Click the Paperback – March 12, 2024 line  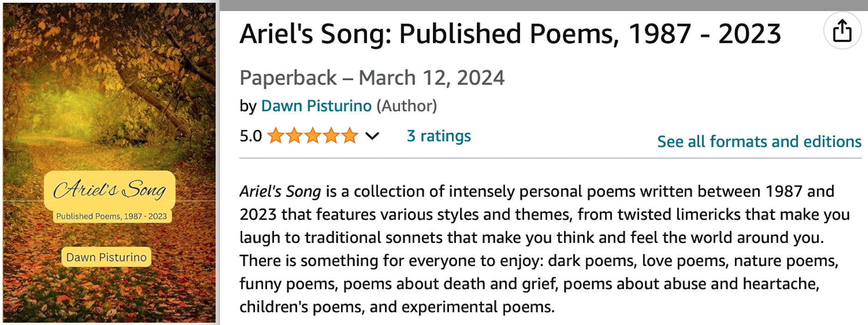click(372, 78)
